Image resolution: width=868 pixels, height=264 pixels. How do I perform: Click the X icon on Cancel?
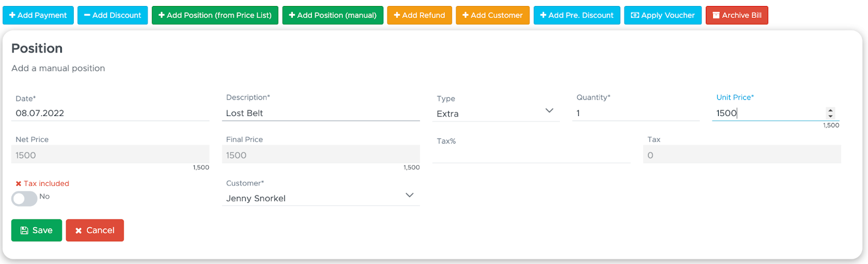[79, 230]
